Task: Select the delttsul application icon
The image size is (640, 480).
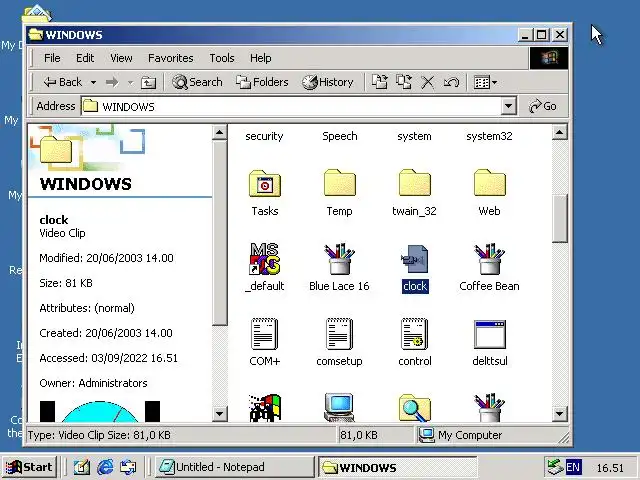Action: pyautogui.click(x=489, y=334)
